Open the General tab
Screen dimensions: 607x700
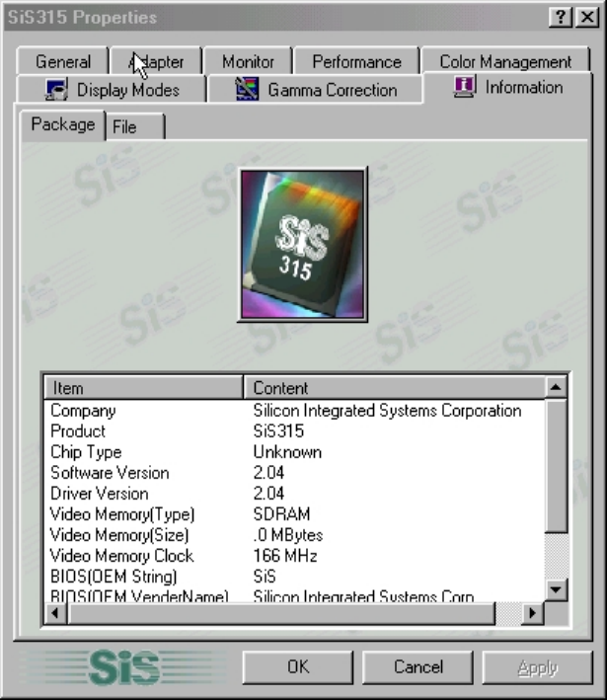point(63,60)
